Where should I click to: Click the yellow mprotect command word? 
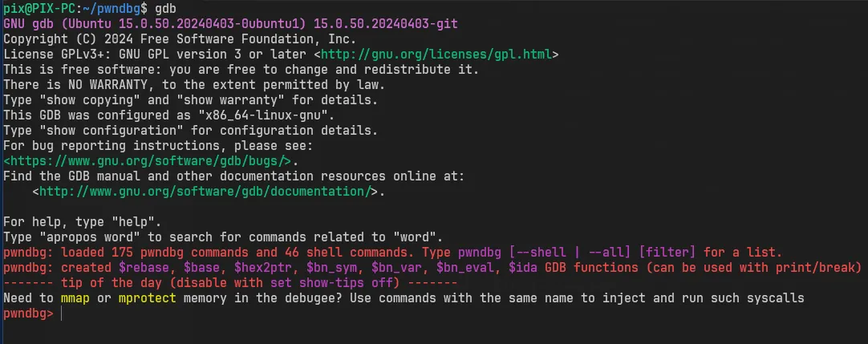pyautogui.click(x=148, y=298)
